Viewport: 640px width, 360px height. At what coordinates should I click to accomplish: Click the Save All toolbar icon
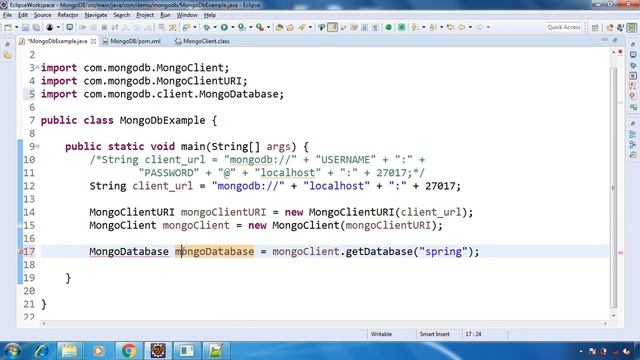pos(36,27)
